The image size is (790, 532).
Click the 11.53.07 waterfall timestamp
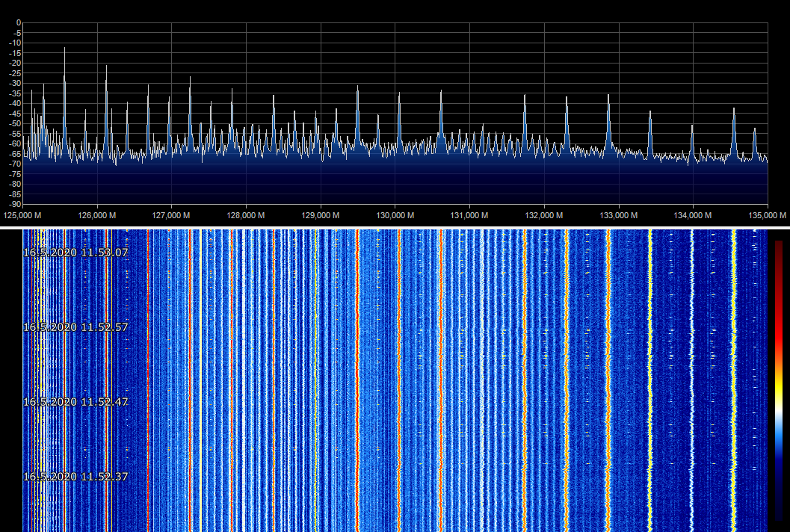pyautogui.click(x=75, y=253)
